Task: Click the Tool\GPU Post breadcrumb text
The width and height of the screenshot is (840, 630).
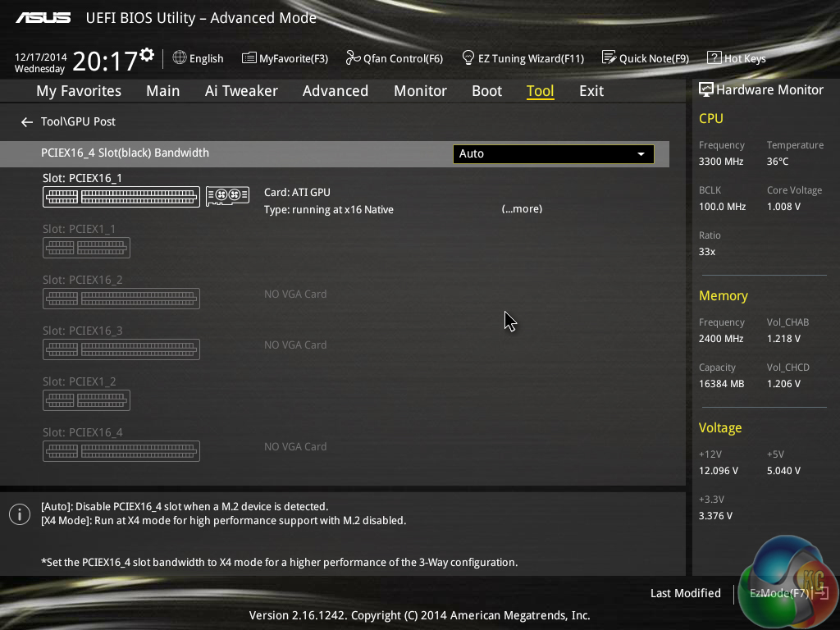Action: [78, 121]
